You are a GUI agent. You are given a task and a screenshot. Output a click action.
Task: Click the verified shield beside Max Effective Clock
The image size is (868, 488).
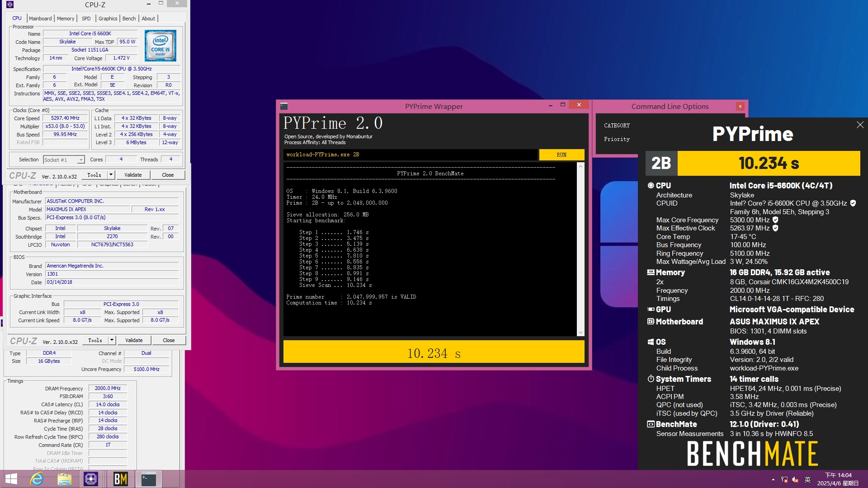click(775, 228)
